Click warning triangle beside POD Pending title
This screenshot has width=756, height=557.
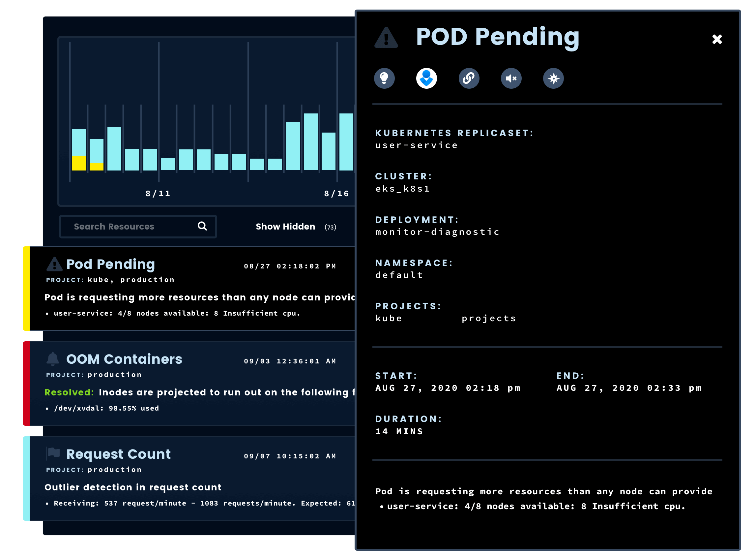(x=386, y=37)
